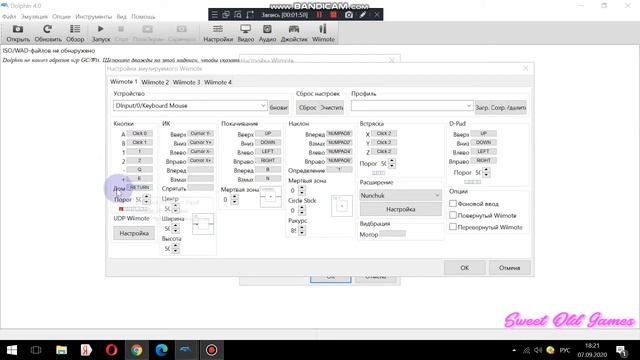Open the Обзор browse toolbar icon

coord(75,33)
